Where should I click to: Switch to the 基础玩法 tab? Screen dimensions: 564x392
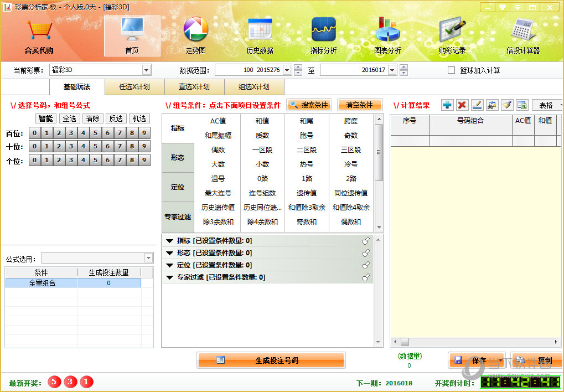click(x=77, y=87)
